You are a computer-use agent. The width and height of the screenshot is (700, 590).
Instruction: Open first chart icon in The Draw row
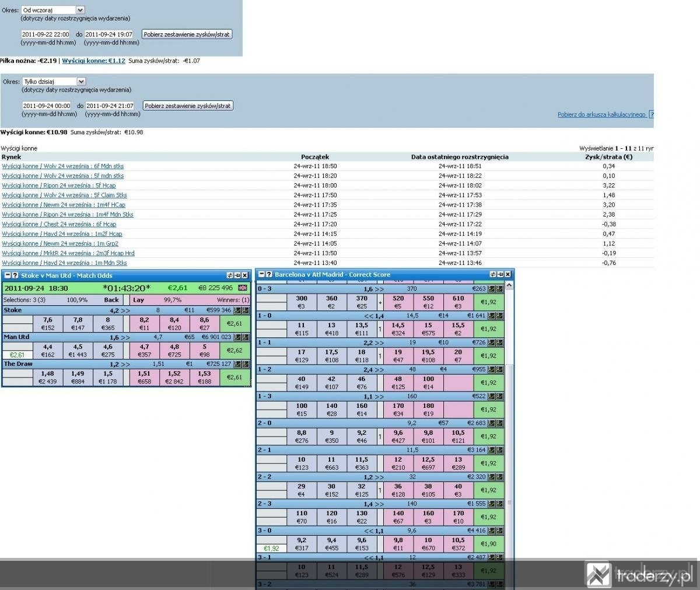(x=237, y=364)
